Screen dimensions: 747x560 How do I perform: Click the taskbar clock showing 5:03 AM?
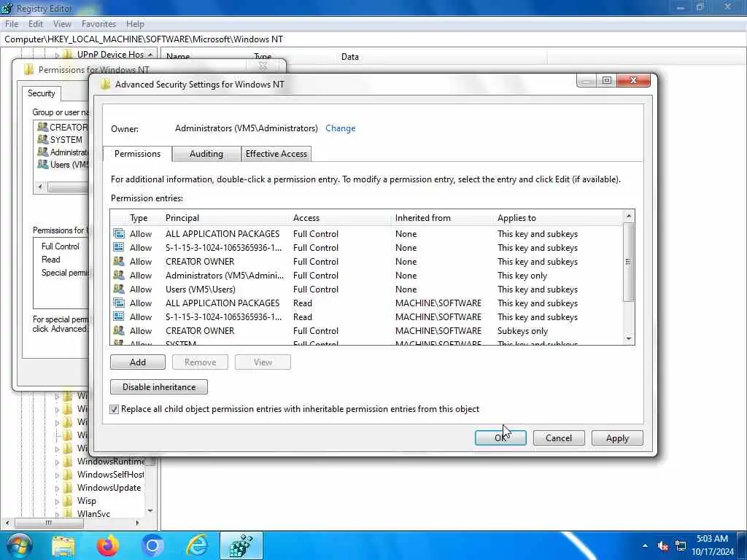pyautogui.click(x=713, y=545)
